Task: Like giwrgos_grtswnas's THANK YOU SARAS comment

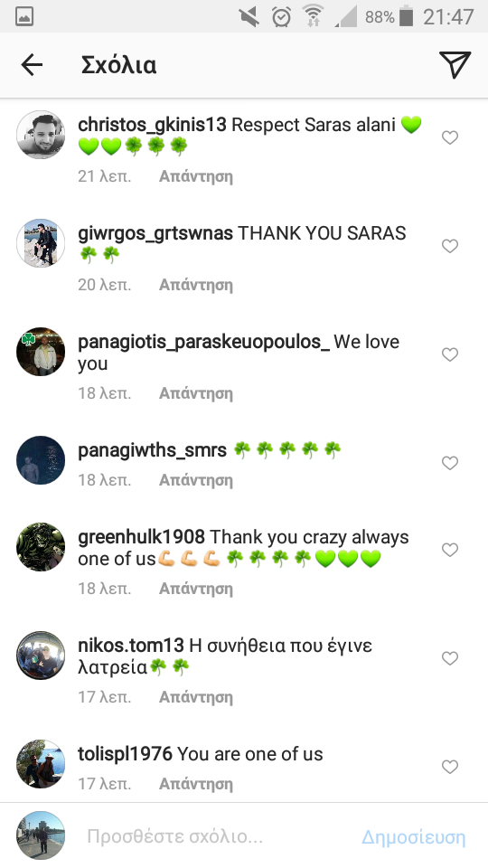Action: (x=450, y=246)
